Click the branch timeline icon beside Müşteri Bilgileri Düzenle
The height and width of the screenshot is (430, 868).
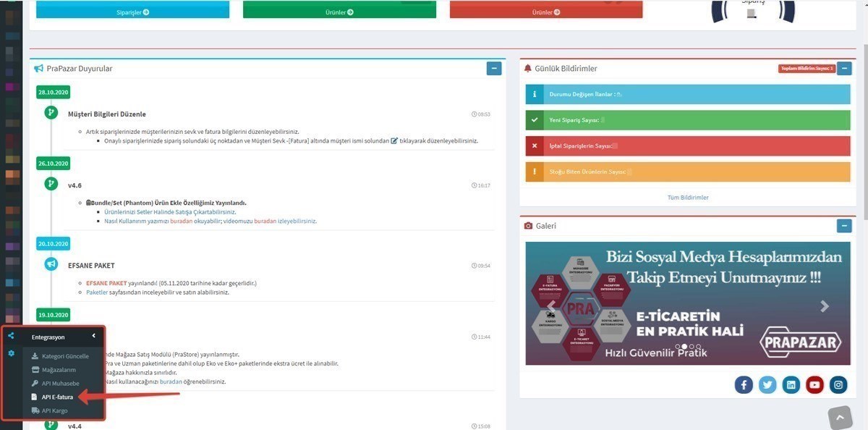pos(51,113)
